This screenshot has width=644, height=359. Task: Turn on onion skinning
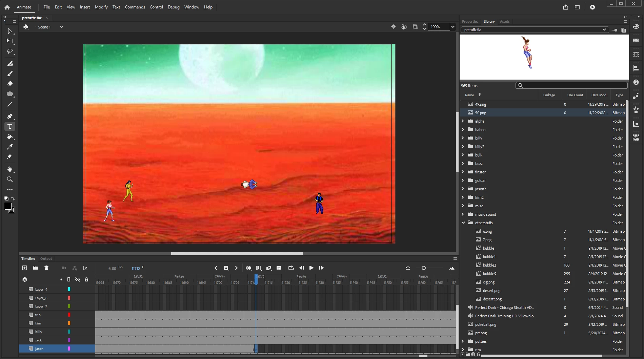[x=248, y=268]
